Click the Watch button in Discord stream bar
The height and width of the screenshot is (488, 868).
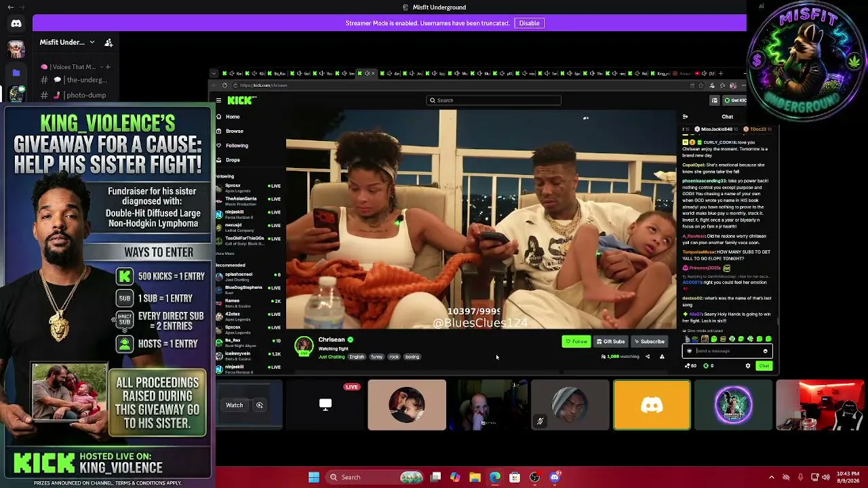[234, 405]
